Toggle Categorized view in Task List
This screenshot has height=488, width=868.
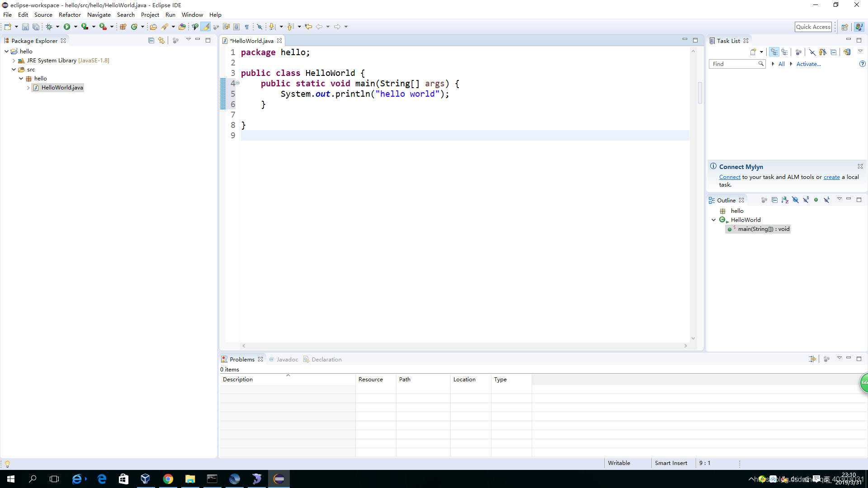coord(774,52)
